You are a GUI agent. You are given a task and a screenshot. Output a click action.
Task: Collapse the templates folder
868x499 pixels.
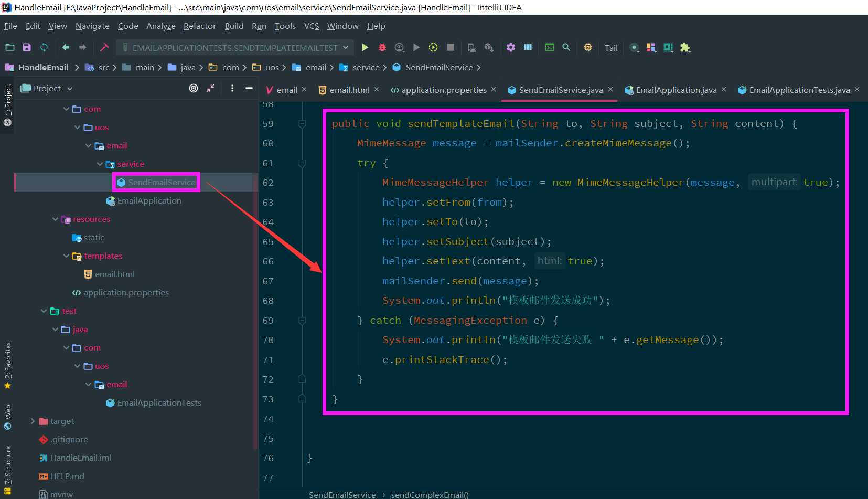click(66, 256)
